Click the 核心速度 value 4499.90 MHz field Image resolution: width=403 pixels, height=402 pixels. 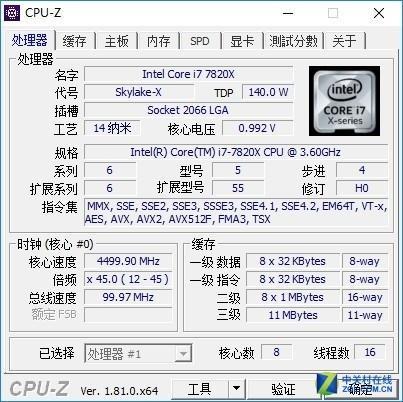coord(128,261)
